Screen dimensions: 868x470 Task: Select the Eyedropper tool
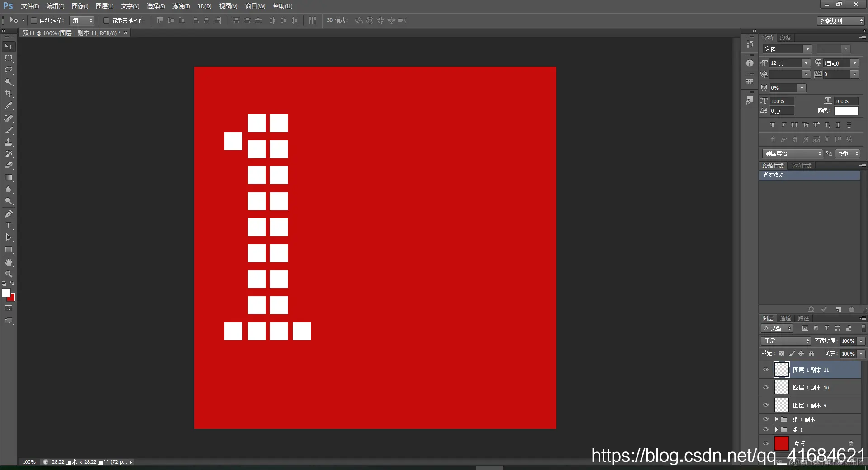click(x=9, y=105)
